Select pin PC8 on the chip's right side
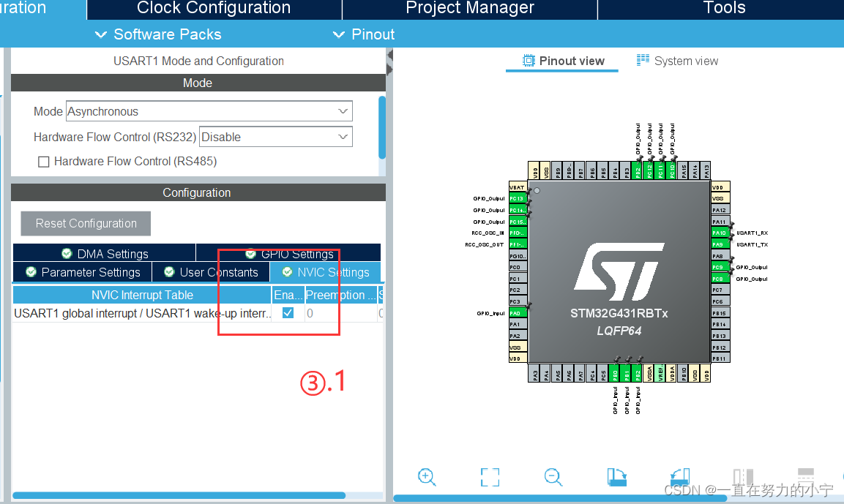Image resolution: width=844 pixels, height=504 pixels. pos(720,279)
